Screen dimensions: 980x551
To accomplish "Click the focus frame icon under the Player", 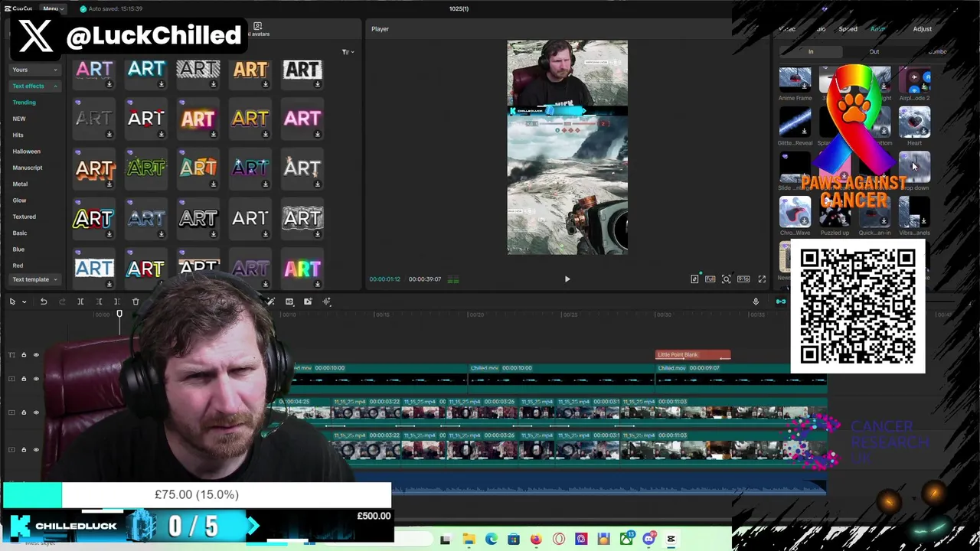I will pyautogui.click(x=727, y=279).
